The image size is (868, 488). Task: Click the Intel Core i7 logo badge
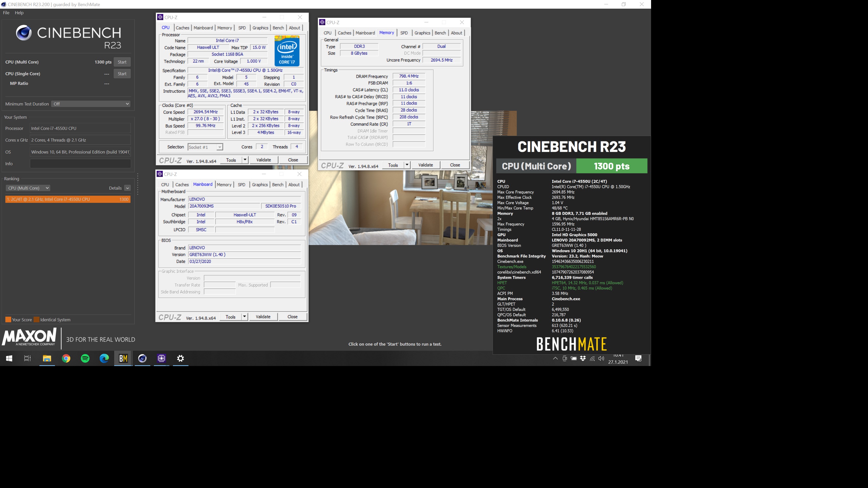coord(287,51)
